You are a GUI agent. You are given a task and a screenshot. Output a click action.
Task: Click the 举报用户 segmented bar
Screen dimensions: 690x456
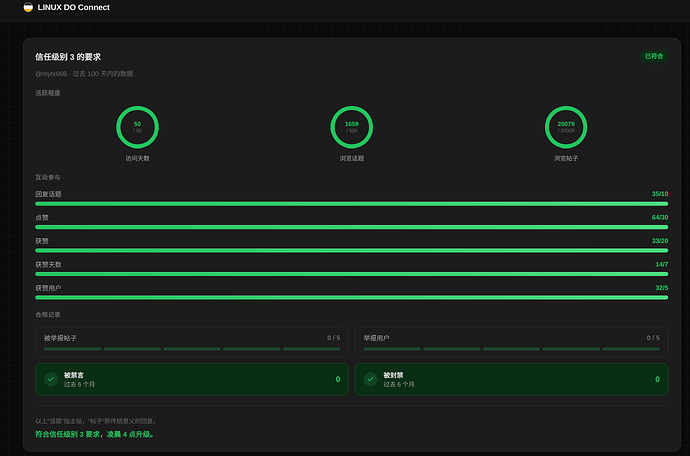click(511, 349)
